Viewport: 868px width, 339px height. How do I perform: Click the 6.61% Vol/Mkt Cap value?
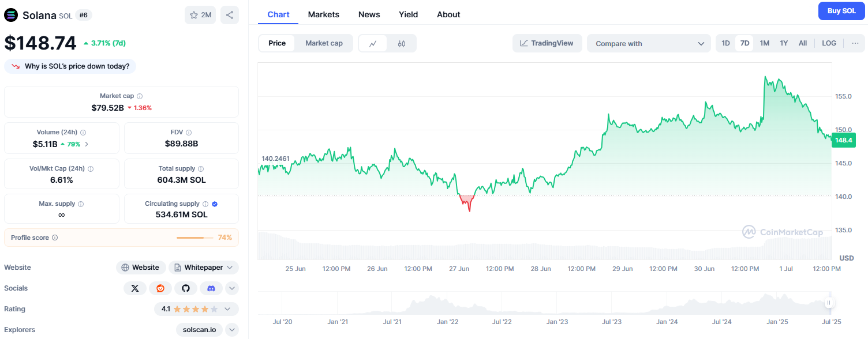point(62,180)
